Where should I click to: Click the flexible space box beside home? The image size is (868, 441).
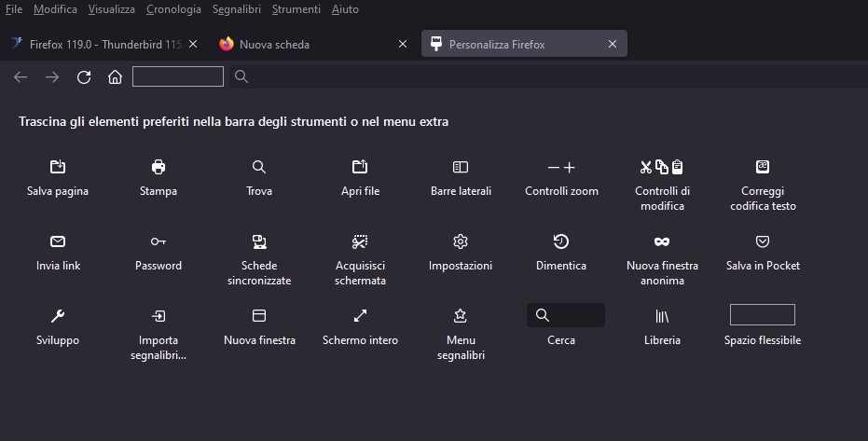178,76
